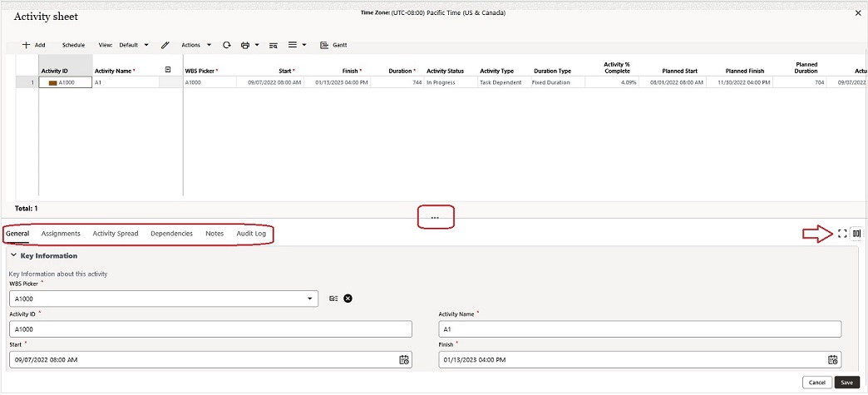Click into the Activity ID input field
The height and width of the screenshot is (395, 868).
[211, 329]
